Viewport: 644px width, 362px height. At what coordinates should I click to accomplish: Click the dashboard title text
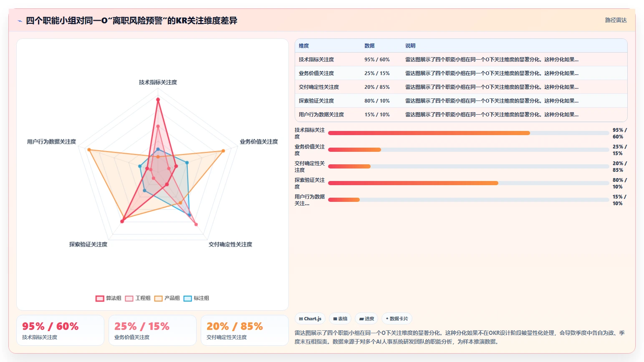[131, 20]
